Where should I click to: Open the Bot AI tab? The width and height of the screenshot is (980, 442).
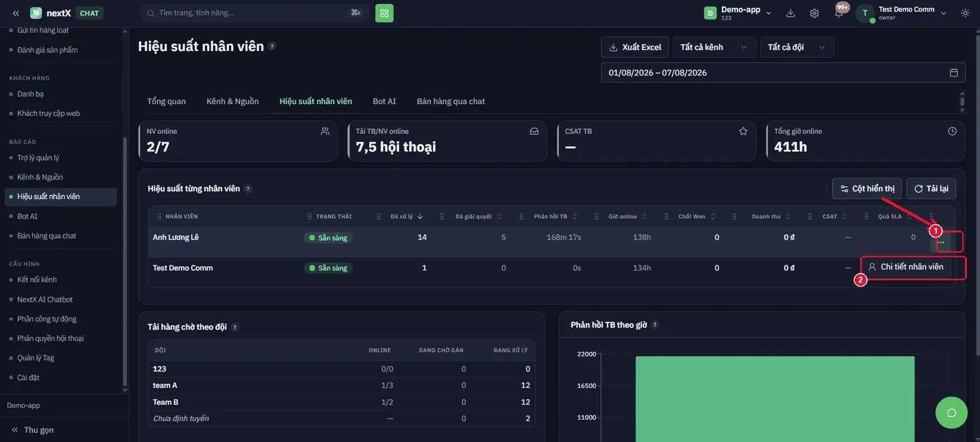click(x=384, y=101)
